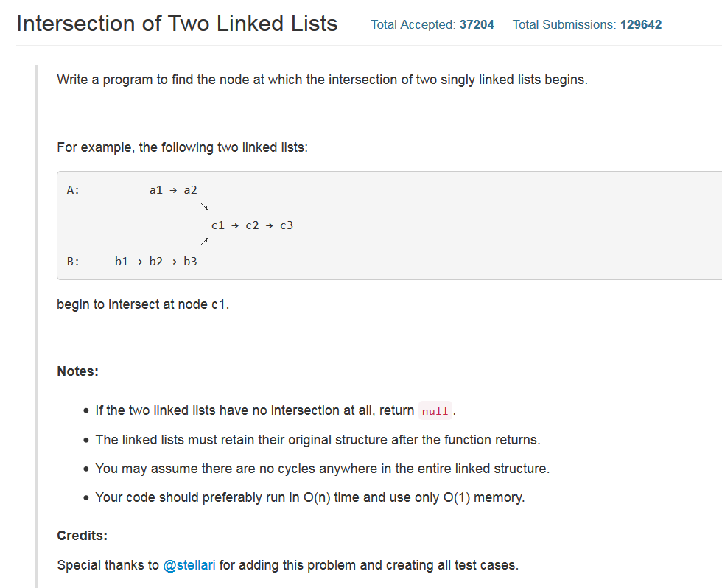Select the Total Accepted count 37204
The image size is (722, 588).
coord(477,24)
